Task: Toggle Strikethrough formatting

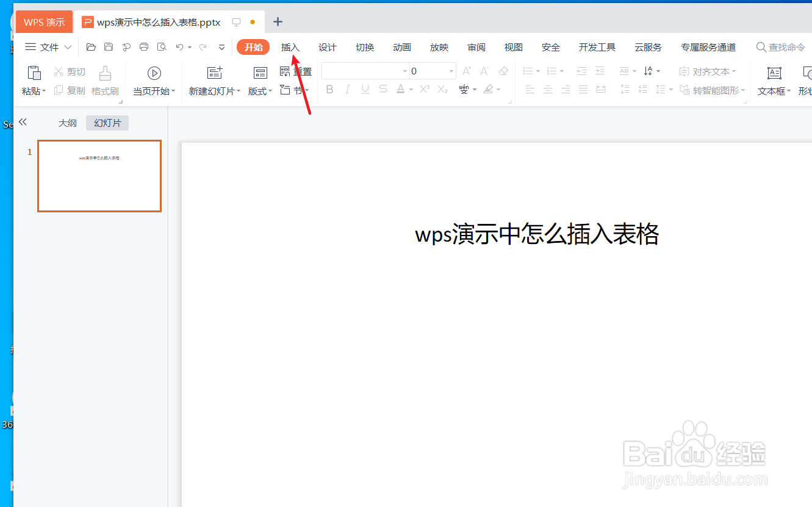Action: coord(383,90)
